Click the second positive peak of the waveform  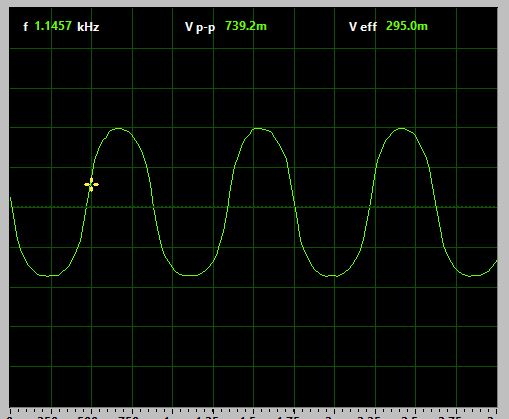260,128
